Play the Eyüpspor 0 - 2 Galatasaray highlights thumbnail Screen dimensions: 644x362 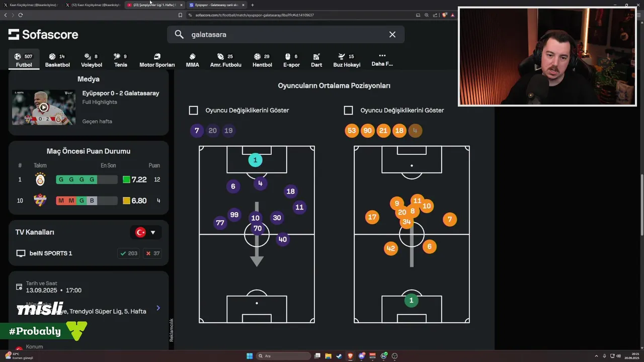[x=44, y=107]
